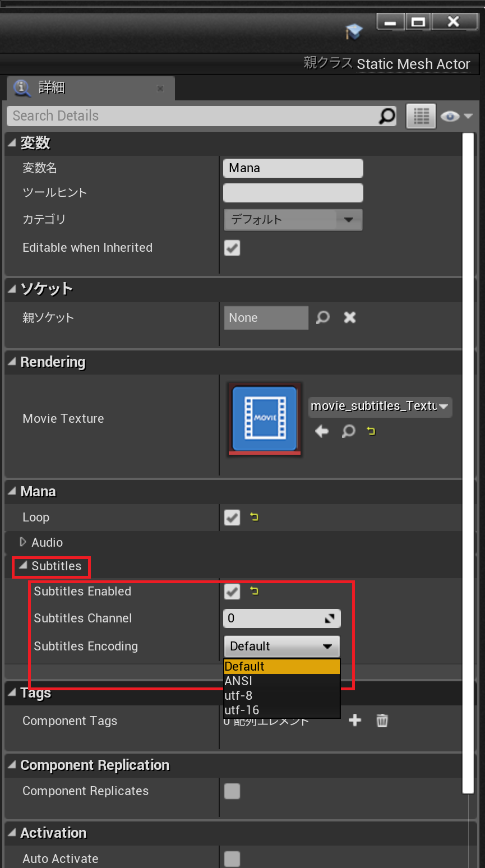Click the details panel vertical scrollbar
Viewport: 485px width, 868px height.
[x=468, y=463]
